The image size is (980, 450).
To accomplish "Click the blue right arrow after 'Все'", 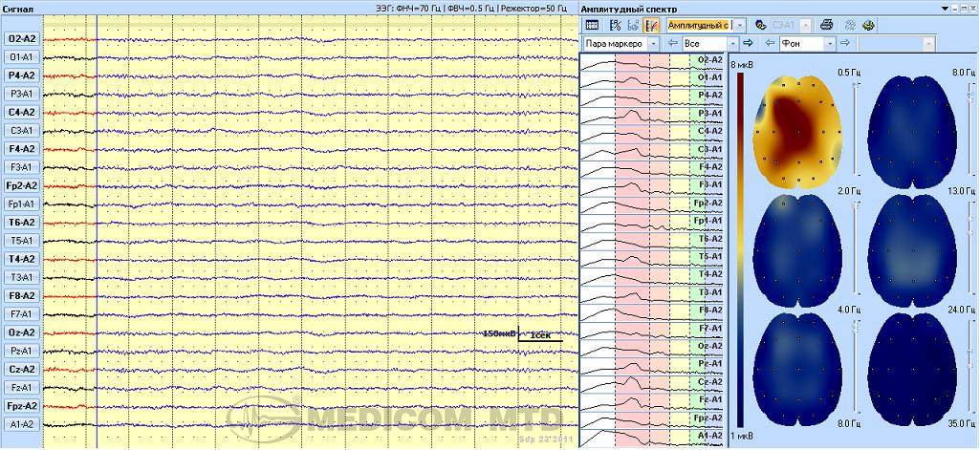I will point(749,44).
